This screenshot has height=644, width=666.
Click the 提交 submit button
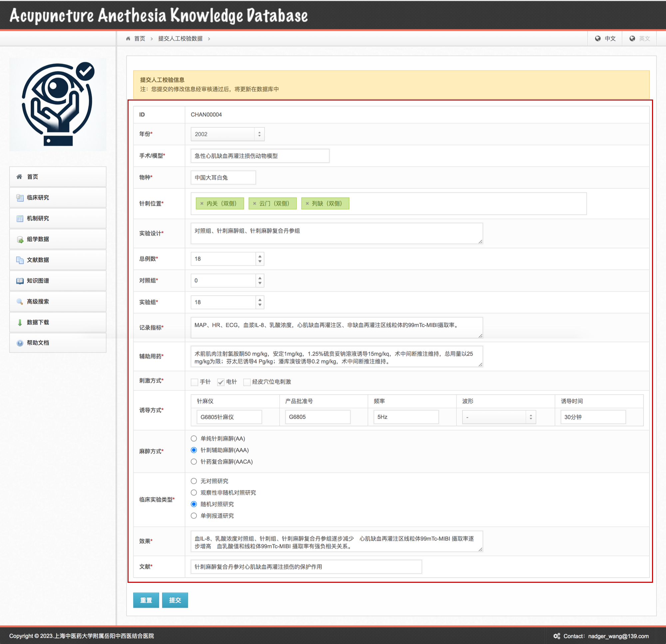(x=174, y=600)
